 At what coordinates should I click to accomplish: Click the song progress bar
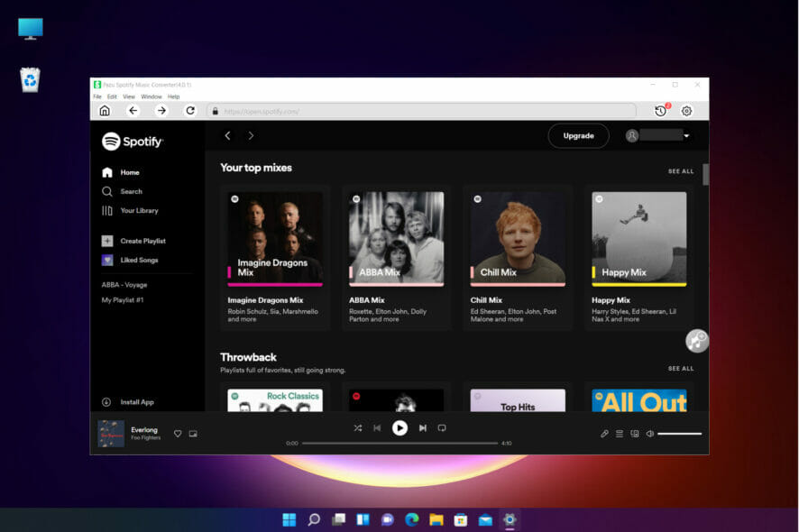[399, 444]
